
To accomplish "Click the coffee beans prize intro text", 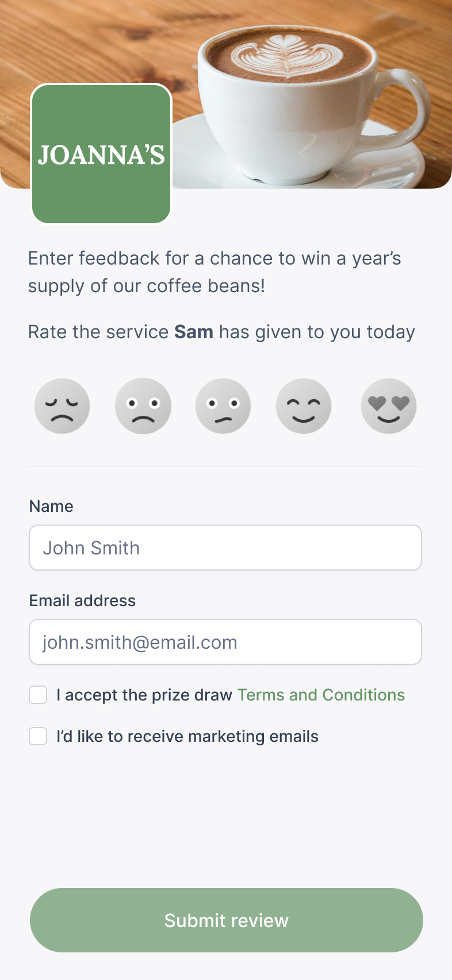I will 214,272.
